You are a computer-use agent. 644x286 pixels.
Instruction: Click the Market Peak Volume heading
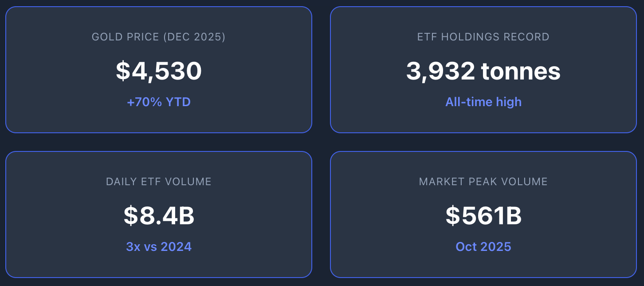coord(483,182)
